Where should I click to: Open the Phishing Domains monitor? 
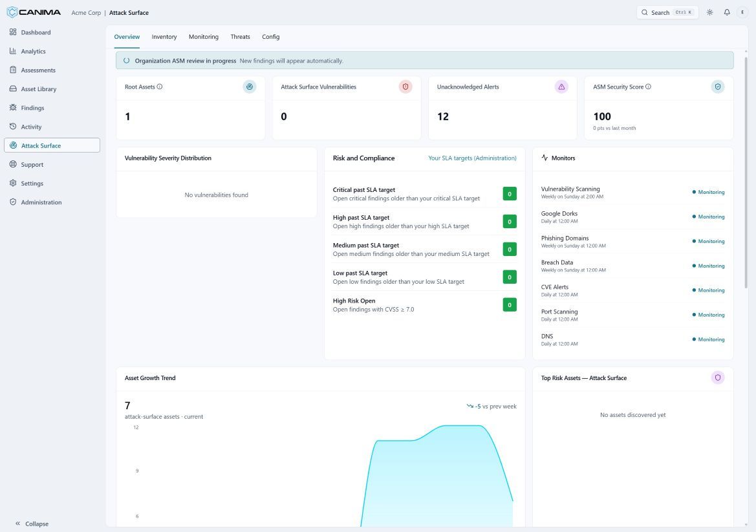[x=632, y=241]
